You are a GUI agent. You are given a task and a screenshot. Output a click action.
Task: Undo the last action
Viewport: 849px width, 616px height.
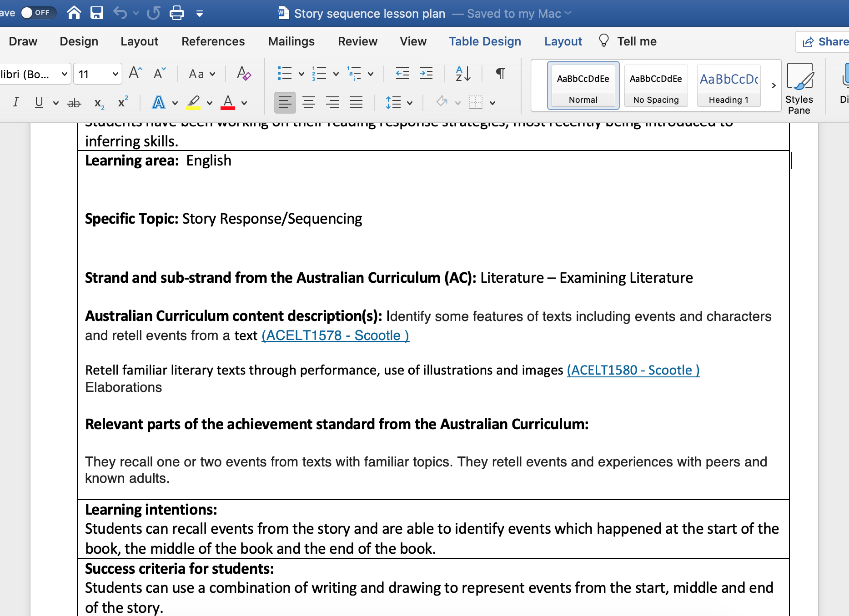[120, 13]
